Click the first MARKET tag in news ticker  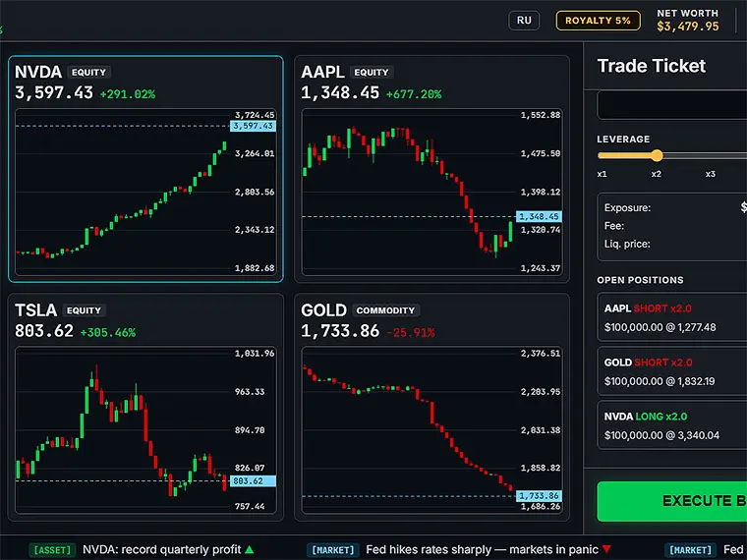(333, 550)
